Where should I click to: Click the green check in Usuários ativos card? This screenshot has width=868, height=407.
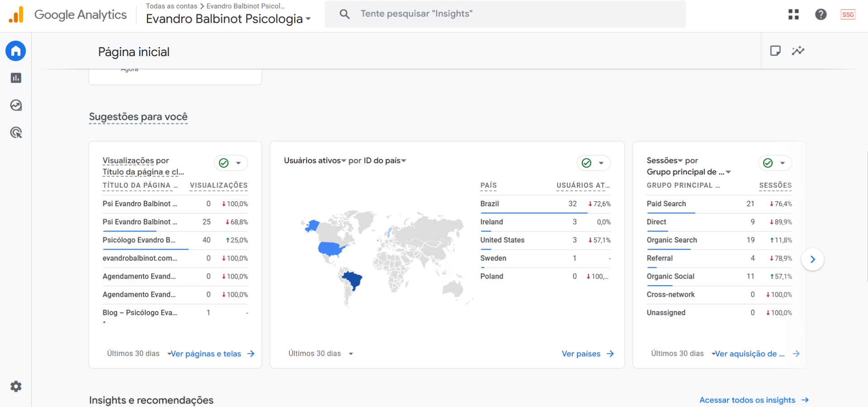[586, 163]
